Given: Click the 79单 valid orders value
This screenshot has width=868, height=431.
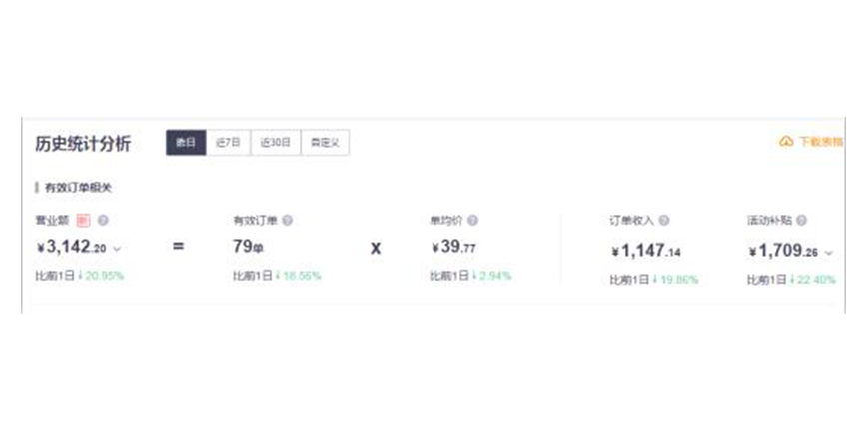Looking at the screenshot, I should coord(248,247).
